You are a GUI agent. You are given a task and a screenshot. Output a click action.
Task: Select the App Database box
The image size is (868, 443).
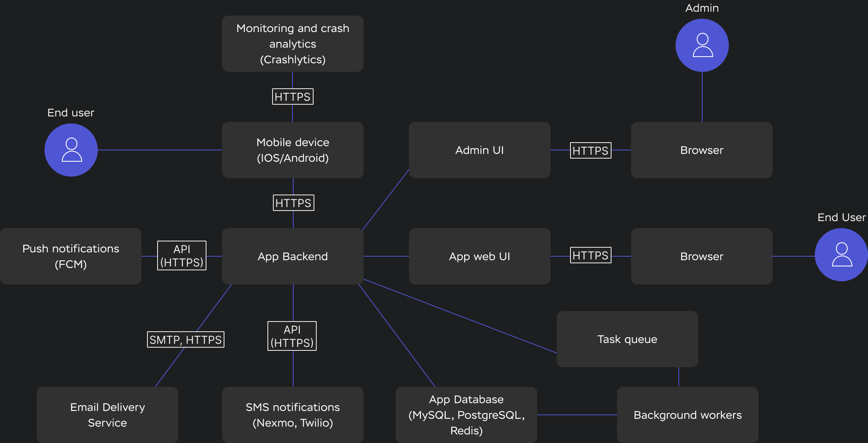pyautogui.click(x=466, y=415)
